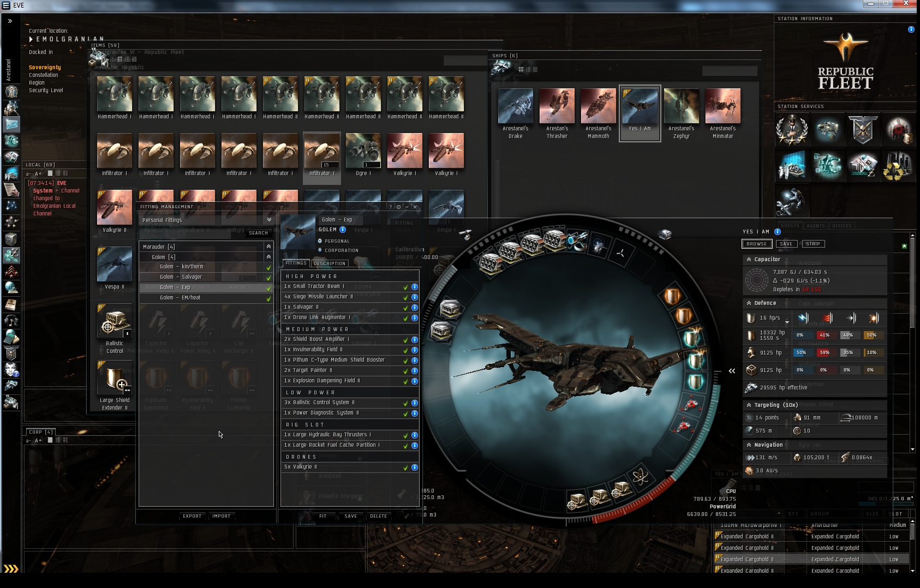
Task: Click the Fitting Management help question mark
Action: pos(391,207)
